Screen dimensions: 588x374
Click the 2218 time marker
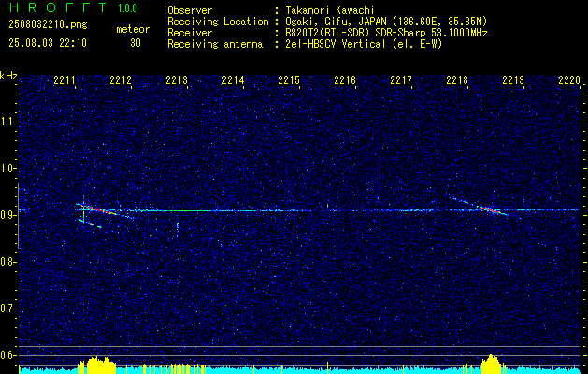coord(457,80)
